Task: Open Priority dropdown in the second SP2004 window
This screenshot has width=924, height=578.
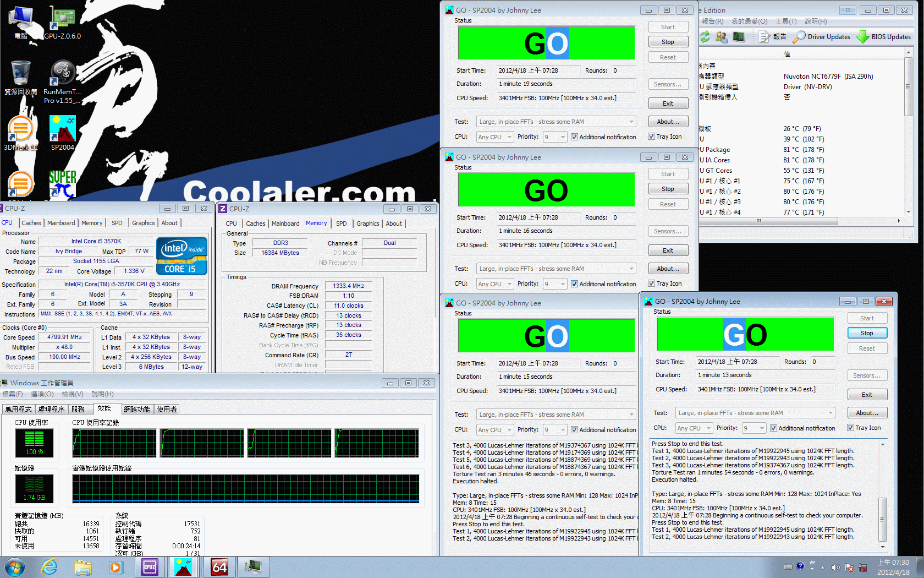Action: (555, 284)
